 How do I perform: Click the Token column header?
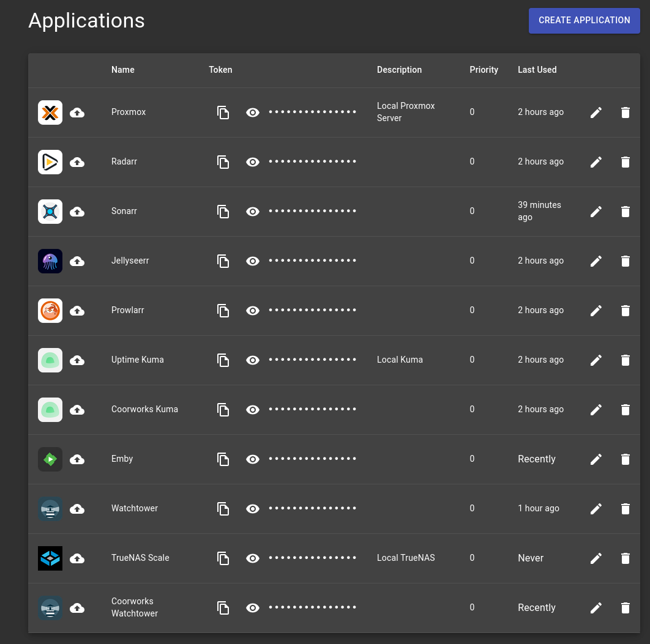220,70
